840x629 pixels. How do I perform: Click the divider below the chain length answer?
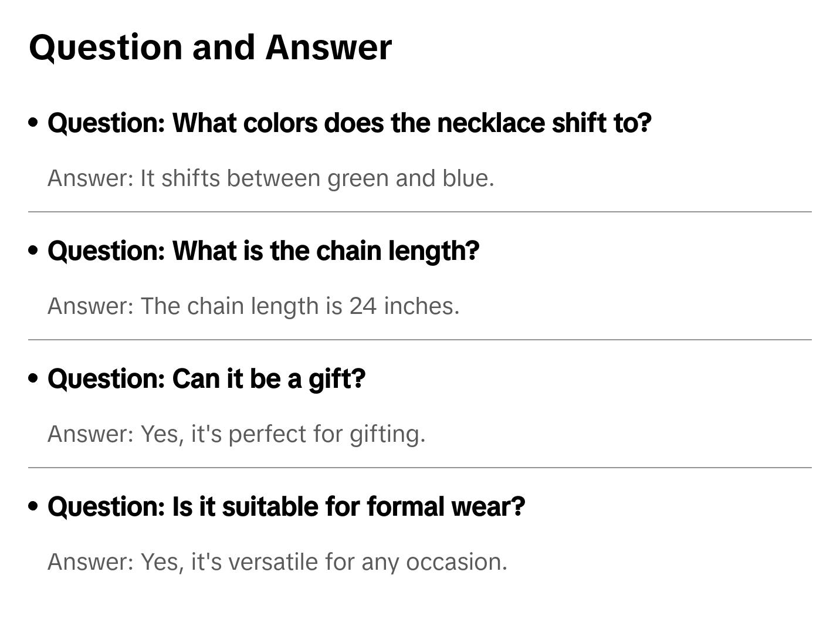420,340
